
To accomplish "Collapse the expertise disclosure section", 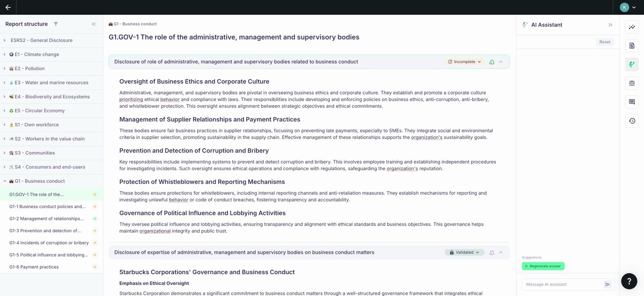I will [x=501, y=252].
